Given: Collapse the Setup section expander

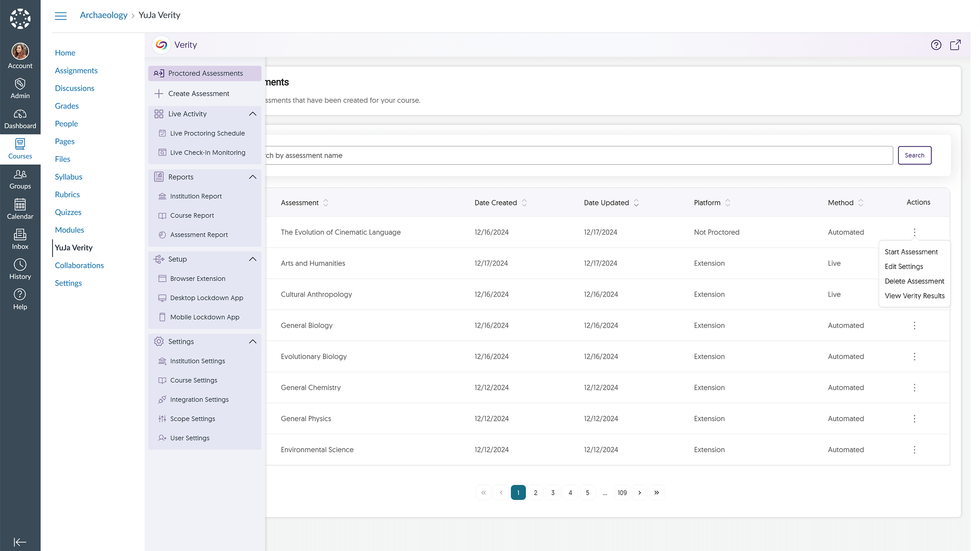Looking at the screenshot, I should tap(252, 259).
